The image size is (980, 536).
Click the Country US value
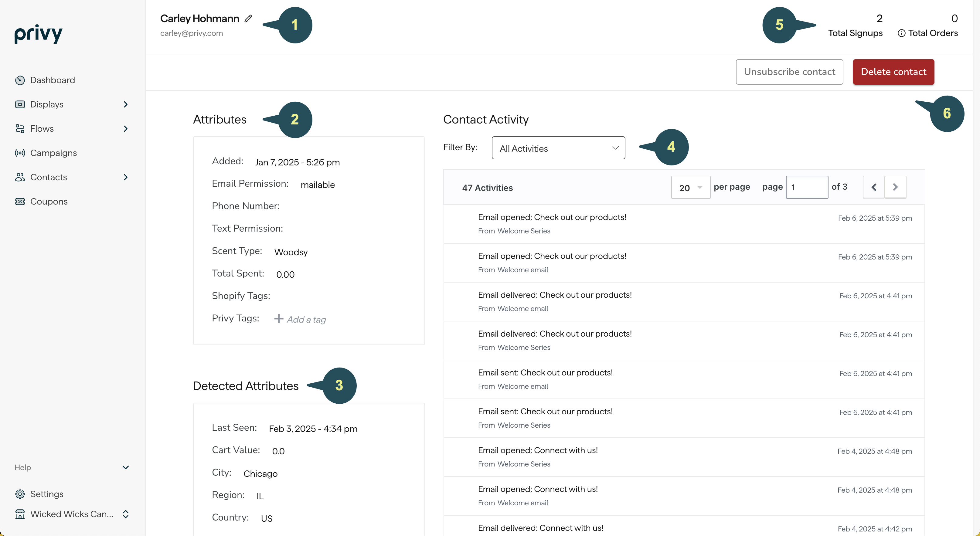267,518
